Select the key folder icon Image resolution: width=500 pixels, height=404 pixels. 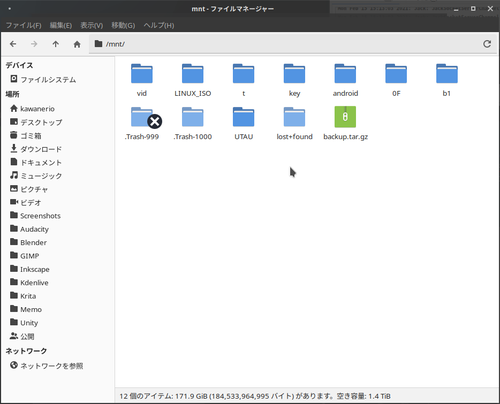(x=294, y=73)
